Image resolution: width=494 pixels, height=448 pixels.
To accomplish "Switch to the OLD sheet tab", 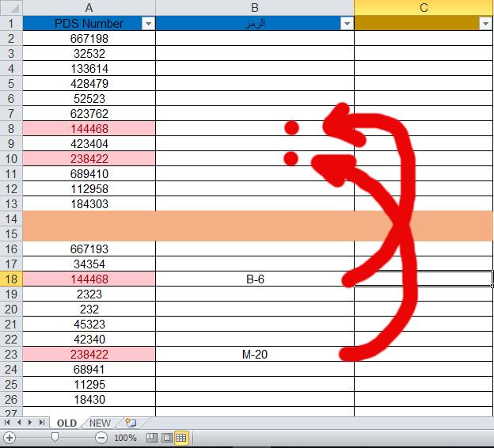I will pos(66,423).
